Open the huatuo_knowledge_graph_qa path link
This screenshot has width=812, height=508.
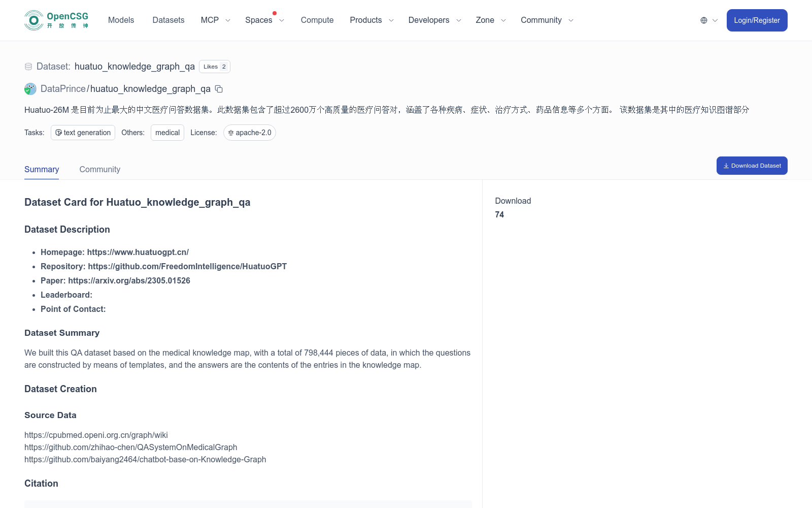tap(150, 89)
